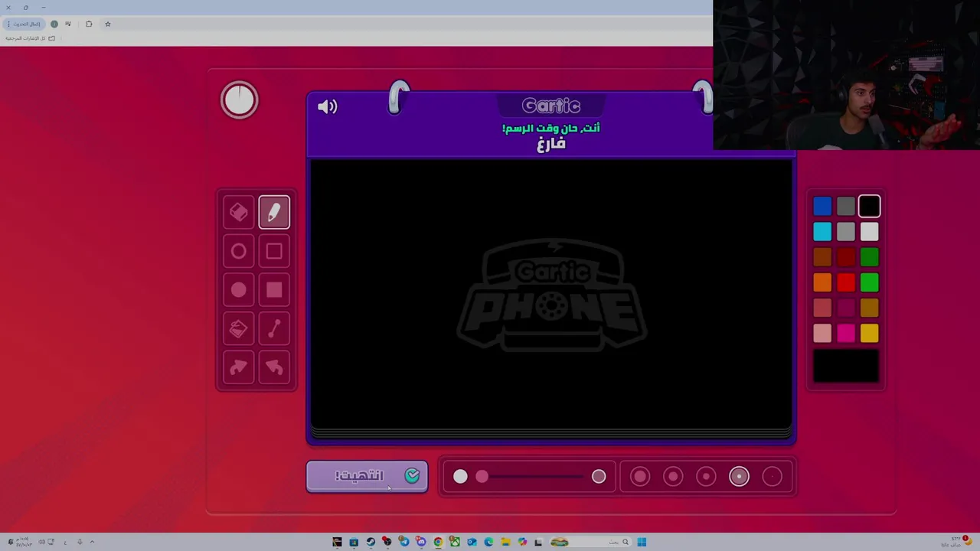Pick the dark green color swatch

pyautogui.click(x=869, y=257)
